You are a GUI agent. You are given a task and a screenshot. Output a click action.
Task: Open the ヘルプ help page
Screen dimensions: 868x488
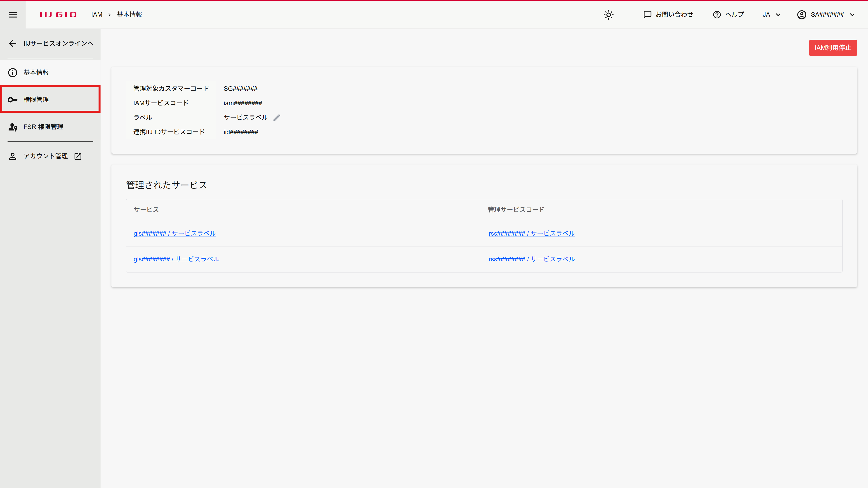pyautogui.click(x=729, y=14)
